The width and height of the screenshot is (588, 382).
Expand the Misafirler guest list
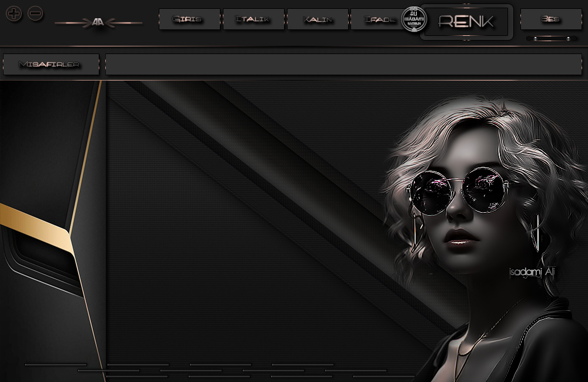coord(51,64)
